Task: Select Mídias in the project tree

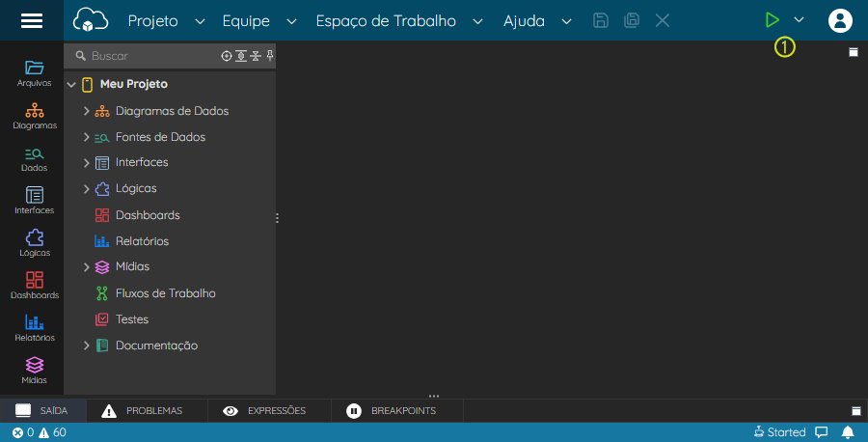Action: tap(132, 266)
